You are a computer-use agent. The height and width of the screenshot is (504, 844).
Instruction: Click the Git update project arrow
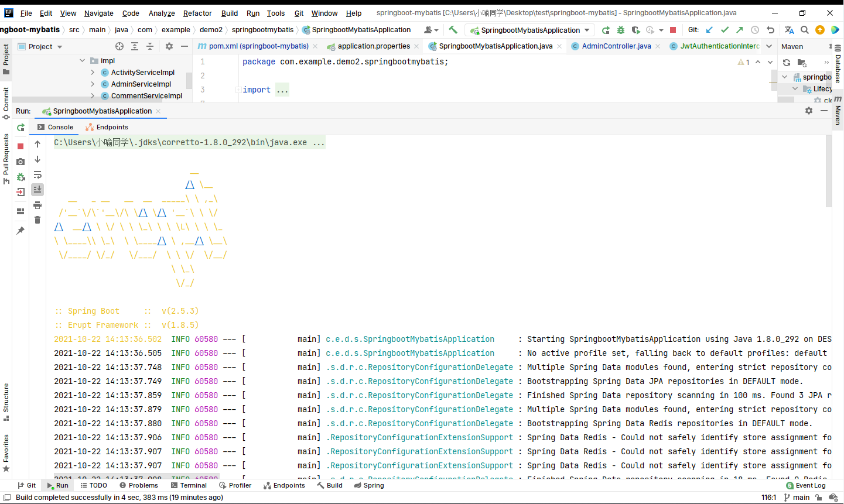(x=709, y=30)
